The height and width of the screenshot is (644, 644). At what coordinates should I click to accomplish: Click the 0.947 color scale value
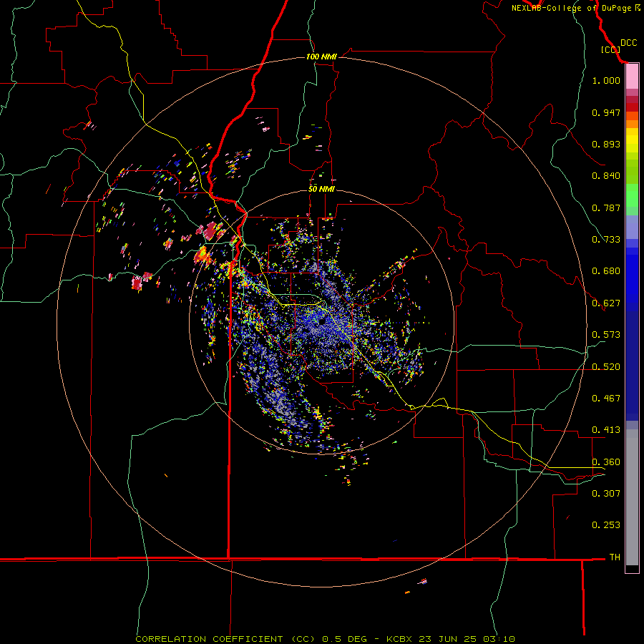[x=606, y=112]
